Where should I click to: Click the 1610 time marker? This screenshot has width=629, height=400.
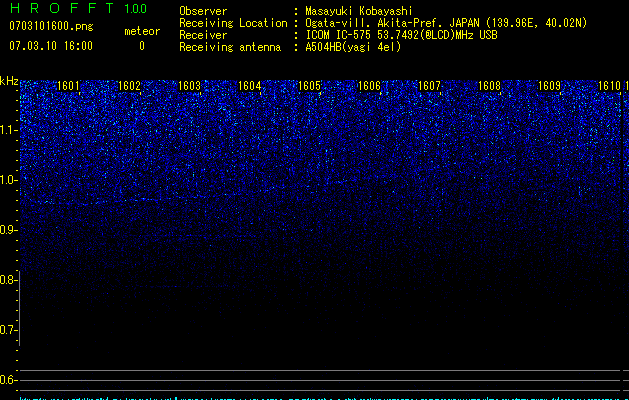click(609, 86)
